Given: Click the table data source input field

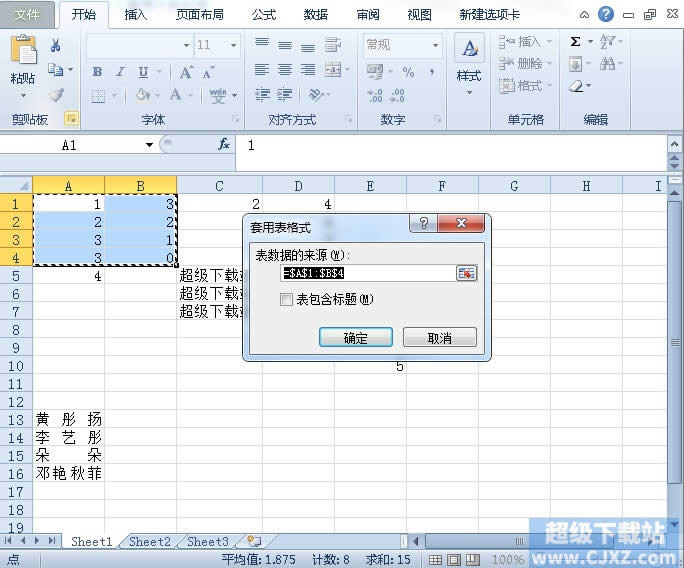Looking at the screenshot, I should tap(367, 273).
